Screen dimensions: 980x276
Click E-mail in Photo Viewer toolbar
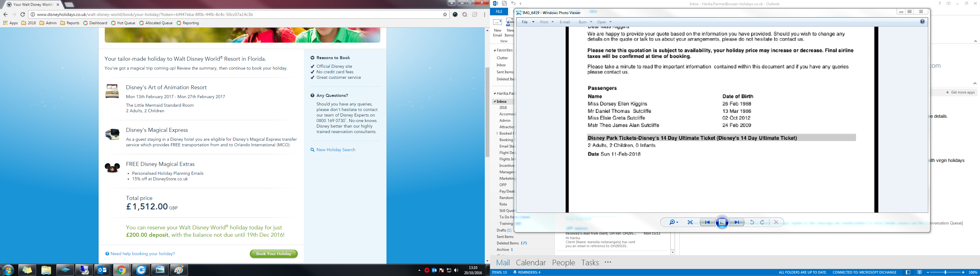tap(564, 22)
